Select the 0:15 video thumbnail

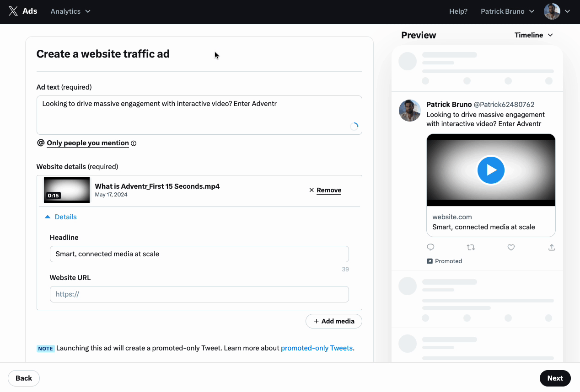[x=67, y=190]
